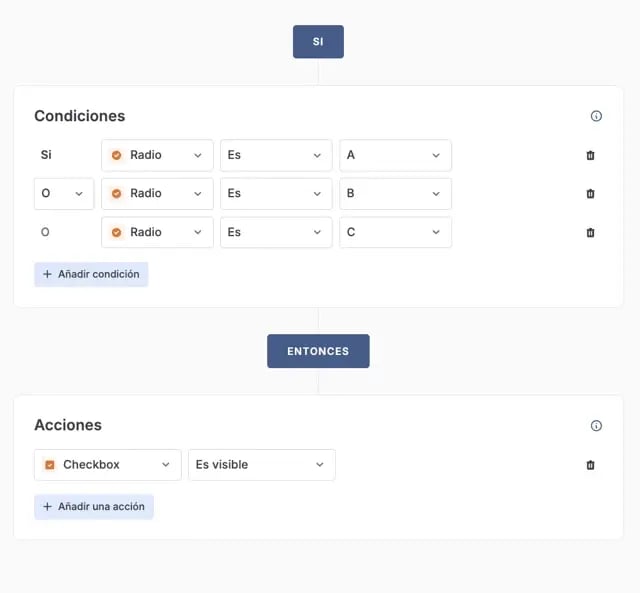Click the info icon in Condiciones panel
The height and width of the screenshot is (593, 640).
(x=596, y=116)
